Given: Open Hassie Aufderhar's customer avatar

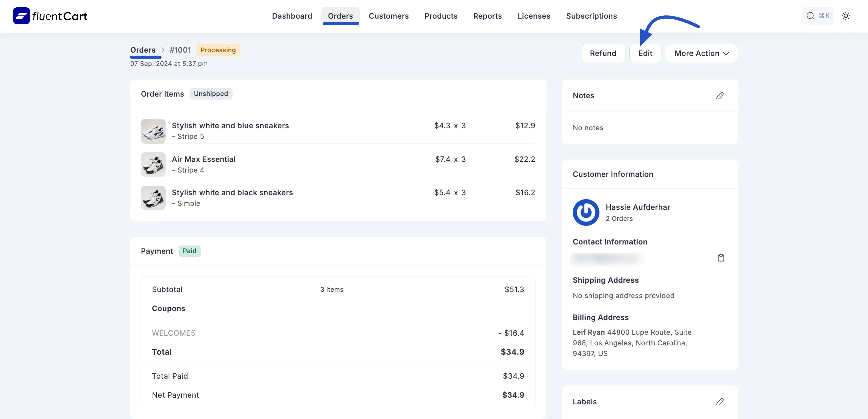Looking at the screenshot, I should click(586, 212).
